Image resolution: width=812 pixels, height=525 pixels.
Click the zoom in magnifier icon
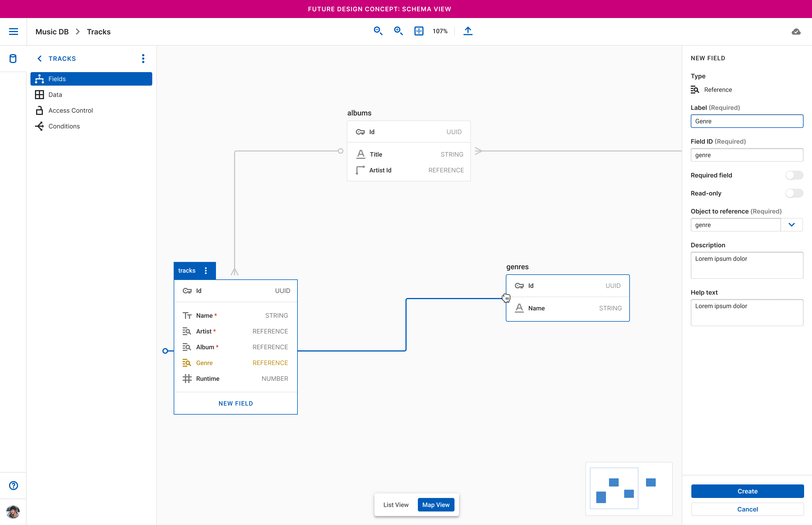pos(398,31)
